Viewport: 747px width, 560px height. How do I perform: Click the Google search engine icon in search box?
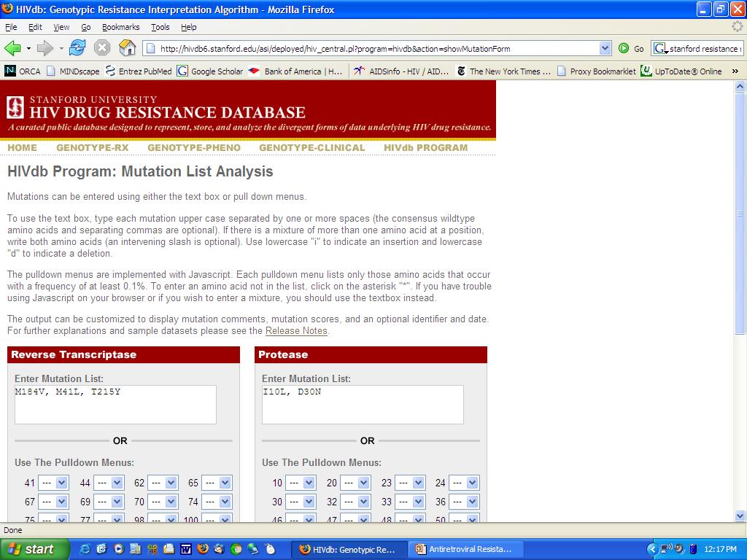pyautogui.click(x=659, y=48)
